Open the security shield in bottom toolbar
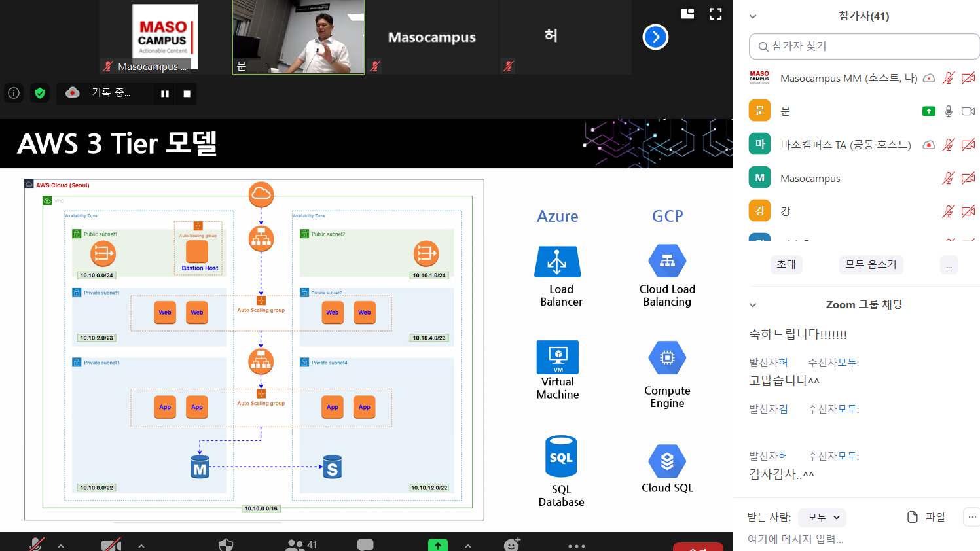This screenshot has width=980, height=551. tap(226, 544)
